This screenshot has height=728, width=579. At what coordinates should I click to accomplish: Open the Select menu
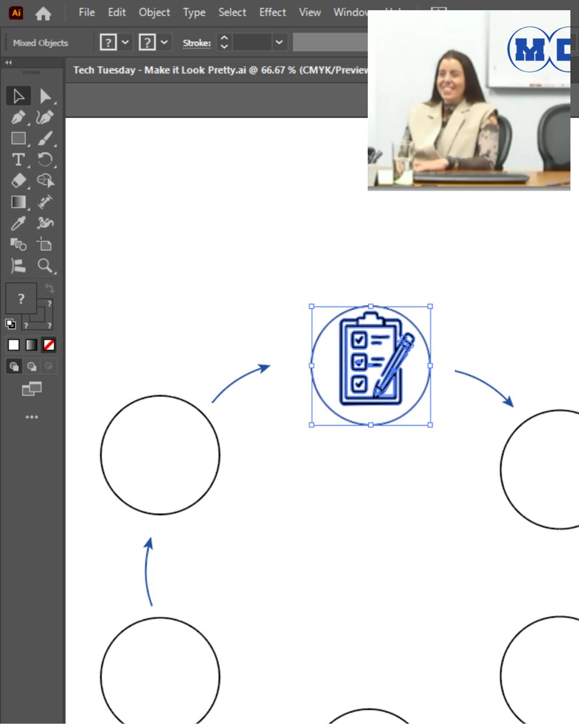click(232, 12)
